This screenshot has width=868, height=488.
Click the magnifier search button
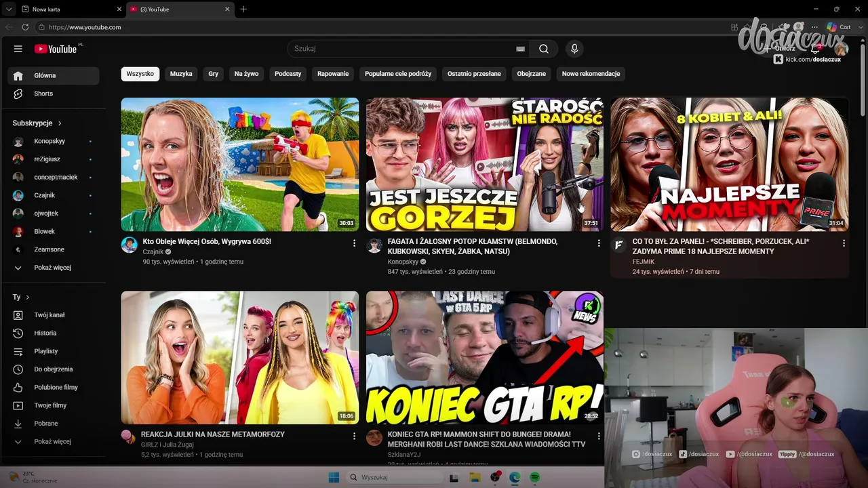click(x=544, y=49)
